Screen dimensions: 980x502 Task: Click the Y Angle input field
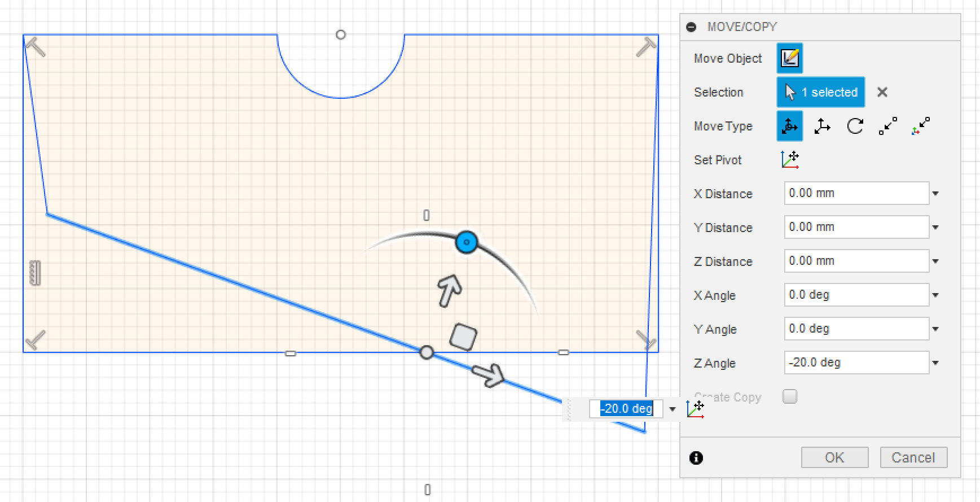[856, 329]
